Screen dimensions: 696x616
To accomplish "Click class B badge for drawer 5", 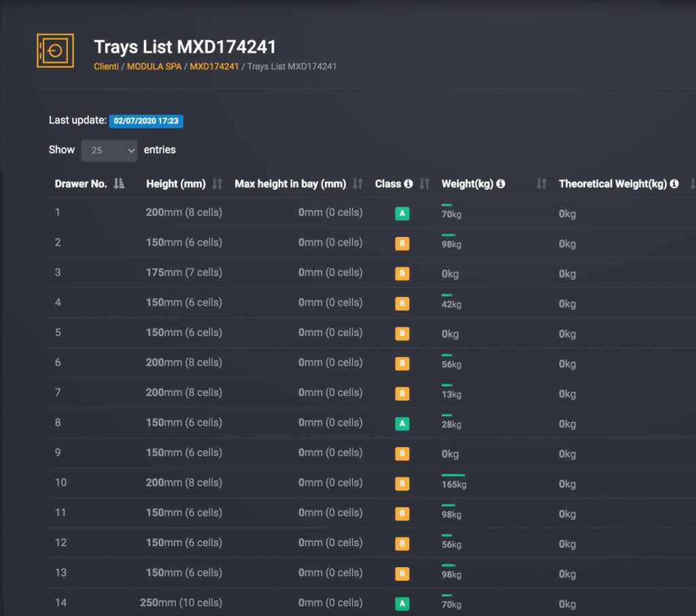I will coord(402,333).
